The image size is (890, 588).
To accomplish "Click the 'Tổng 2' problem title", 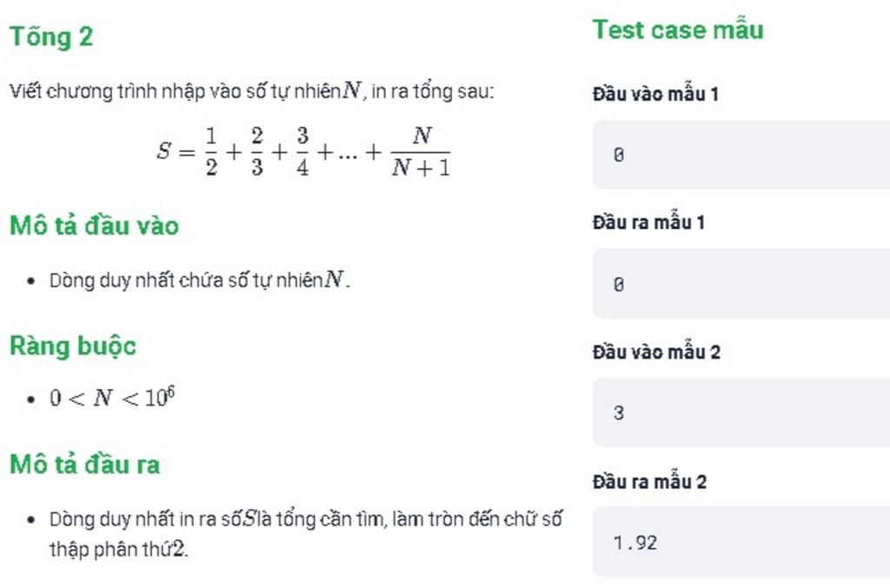I will 51,37.
